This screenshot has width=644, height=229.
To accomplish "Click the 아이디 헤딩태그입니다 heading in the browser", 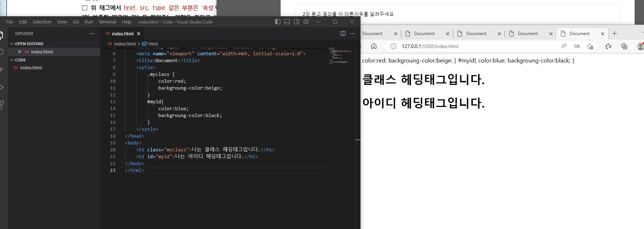I will point(423,103).
